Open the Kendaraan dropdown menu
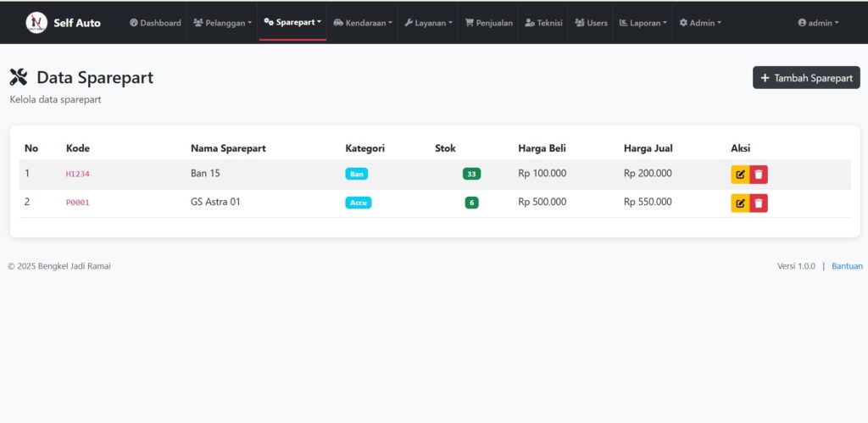 pos(363,23)
